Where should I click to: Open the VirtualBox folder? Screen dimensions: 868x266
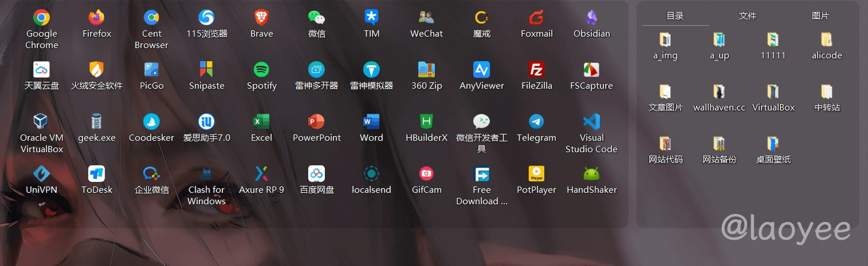coord(773,92)
